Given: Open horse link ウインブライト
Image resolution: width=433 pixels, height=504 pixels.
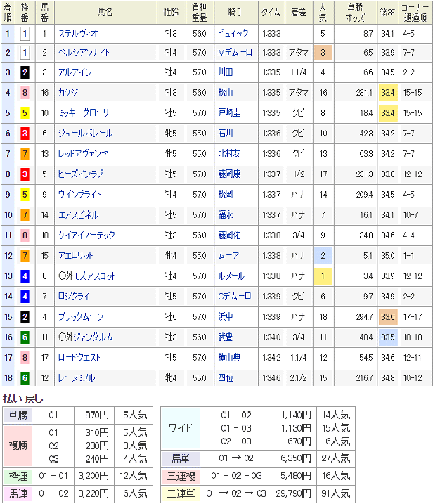Looking at the screenshot, I should pos(79,195).
